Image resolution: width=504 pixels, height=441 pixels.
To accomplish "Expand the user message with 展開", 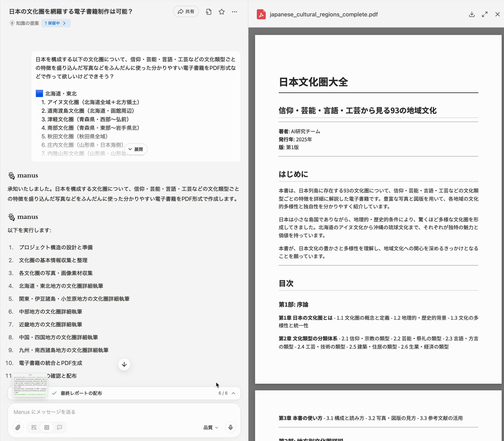I will click(136, 149).
